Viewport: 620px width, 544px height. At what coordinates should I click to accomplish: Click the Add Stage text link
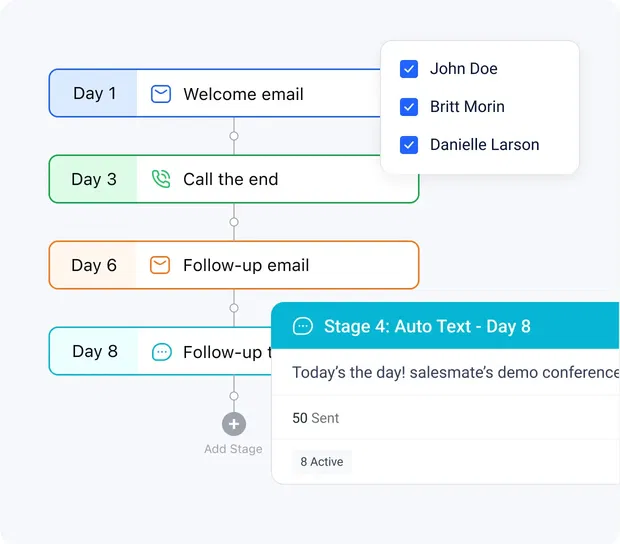pos(233,449)
